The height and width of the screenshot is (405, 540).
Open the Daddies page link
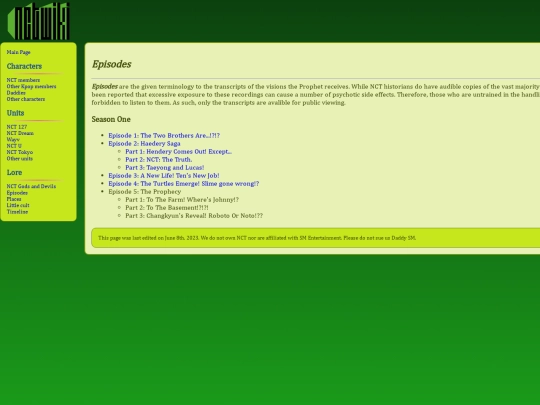(16, 93)
